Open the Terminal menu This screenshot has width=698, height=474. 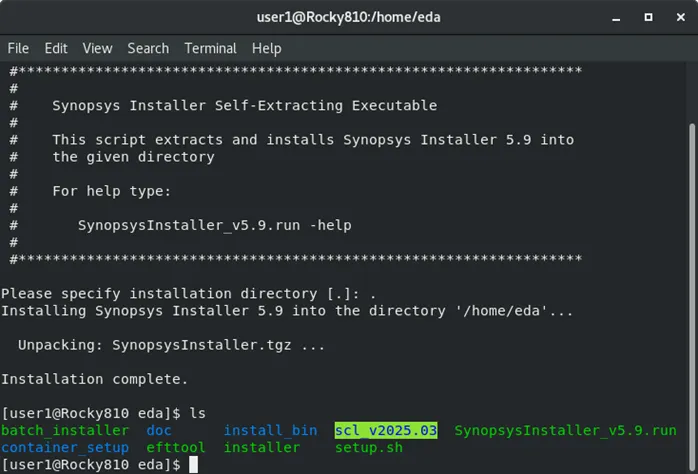pyautogui.click(x=211, y=48)
